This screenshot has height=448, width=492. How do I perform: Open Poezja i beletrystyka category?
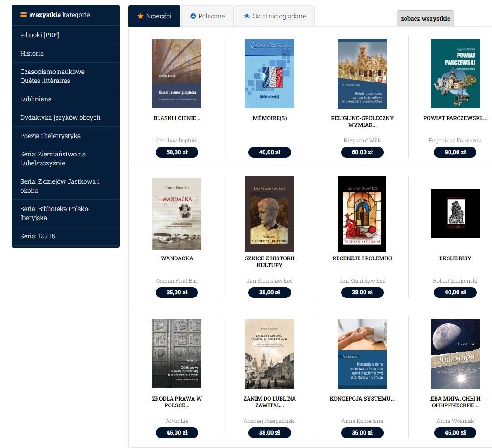pyautogui.click(x=65, y=136)
